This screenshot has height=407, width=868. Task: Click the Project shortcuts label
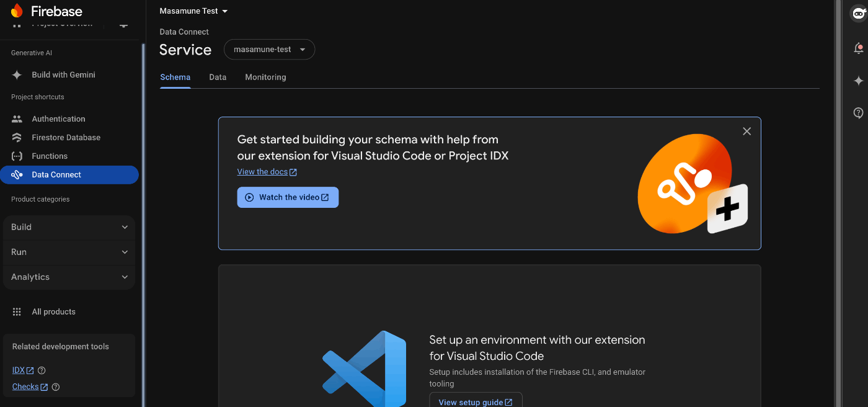click(x=38, y=97)
